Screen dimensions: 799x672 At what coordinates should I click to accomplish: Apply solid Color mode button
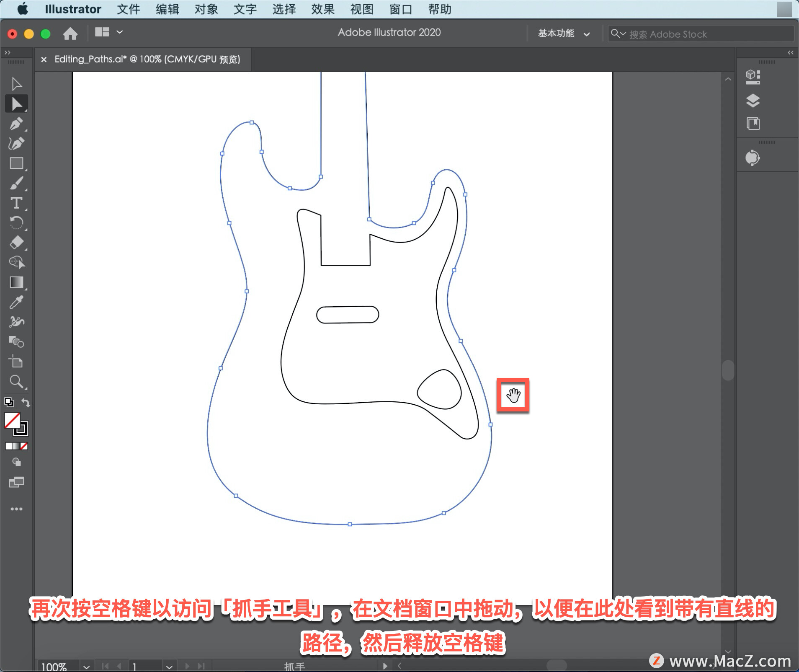(9, 446)
